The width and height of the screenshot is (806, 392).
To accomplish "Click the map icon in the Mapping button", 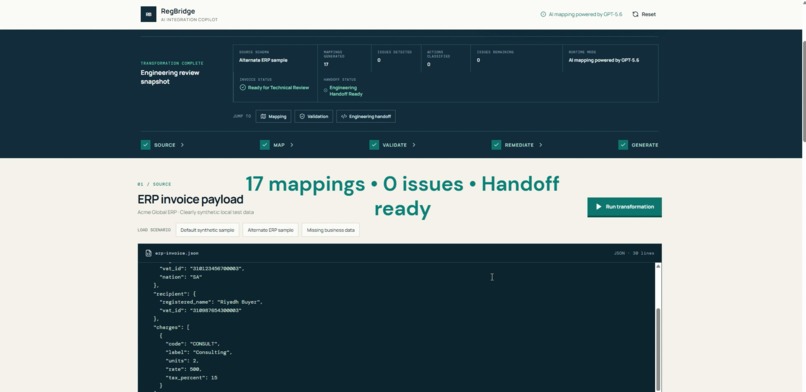I will 263,117.
